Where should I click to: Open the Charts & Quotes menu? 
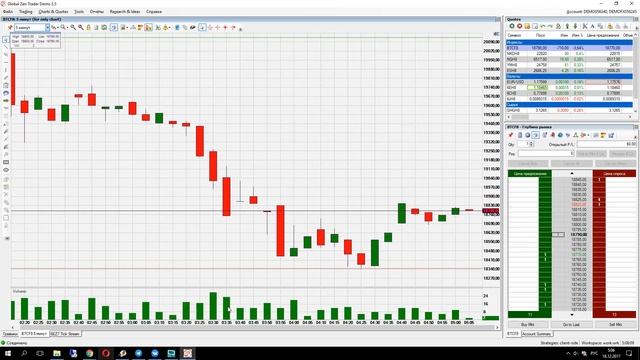click(53, 12)
